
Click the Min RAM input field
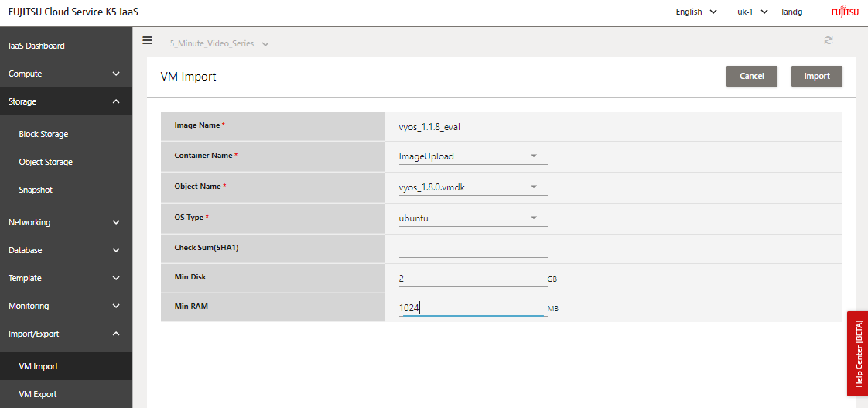click(473, 308)
